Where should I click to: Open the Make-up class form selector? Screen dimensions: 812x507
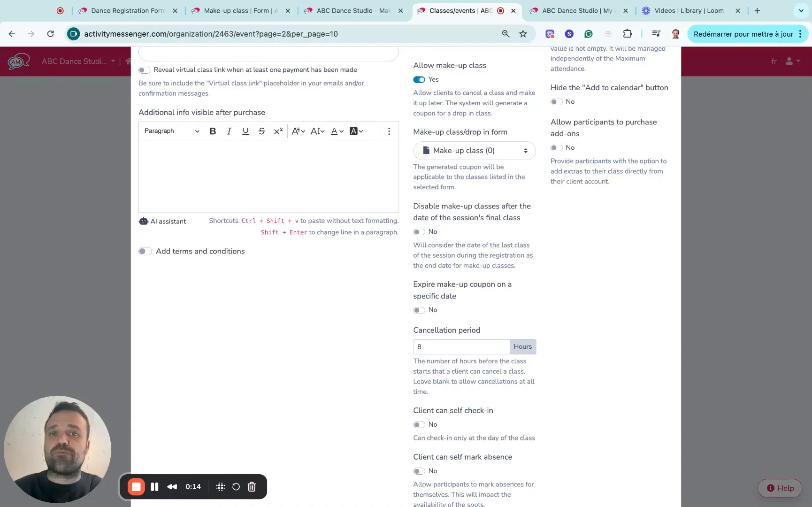474,150
